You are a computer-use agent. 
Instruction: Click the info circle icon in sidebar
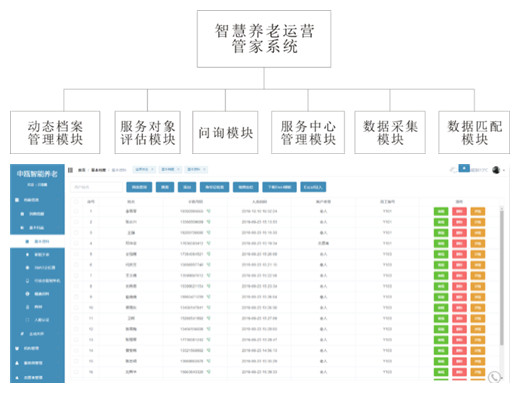coord(27,294)
